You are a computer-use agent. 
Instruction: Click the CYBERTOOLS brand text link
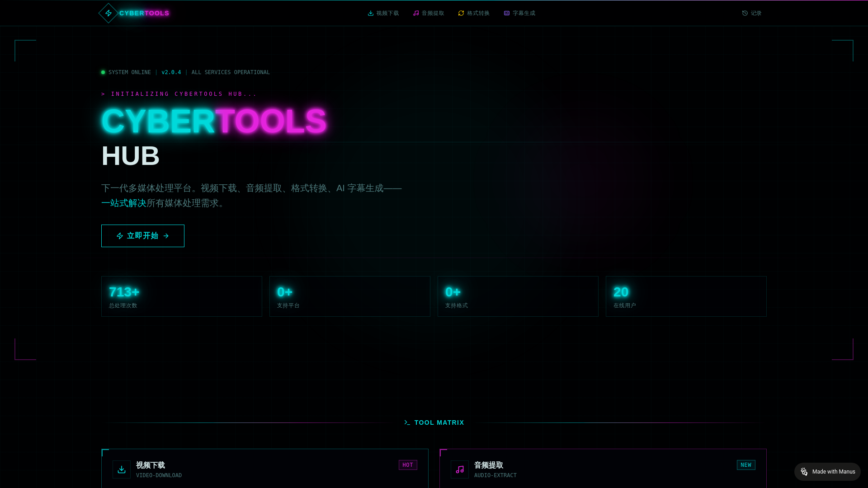pyautogui.click(x=144, y=13)
